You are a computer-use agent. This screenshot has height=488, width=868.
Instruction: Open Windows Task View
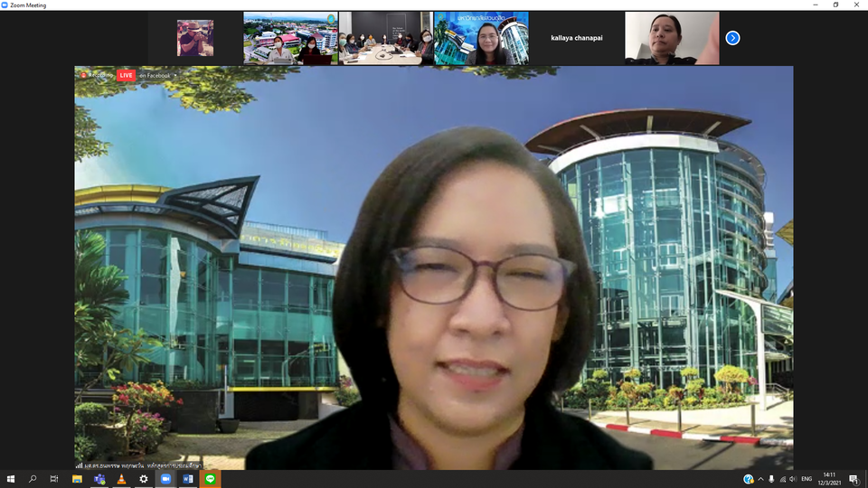click(x=54, y=479)
